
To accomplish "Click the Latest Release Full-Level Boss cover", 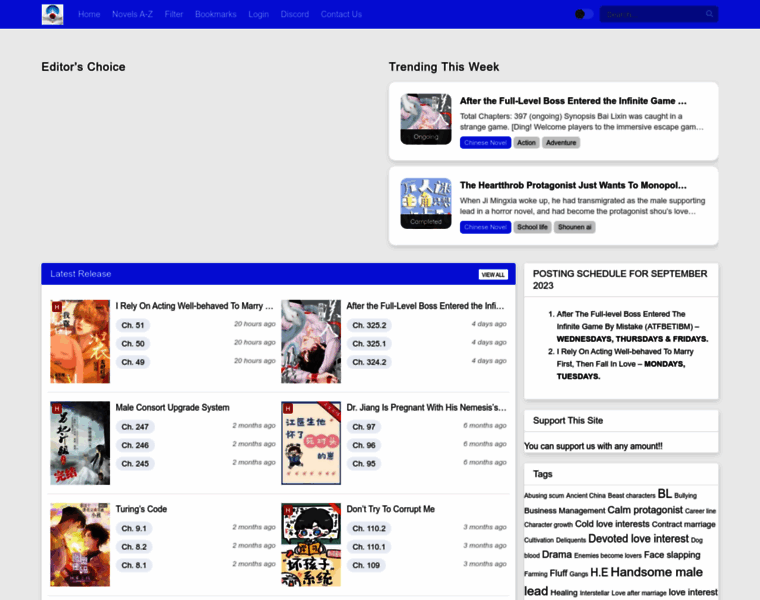I will [311, 341].
